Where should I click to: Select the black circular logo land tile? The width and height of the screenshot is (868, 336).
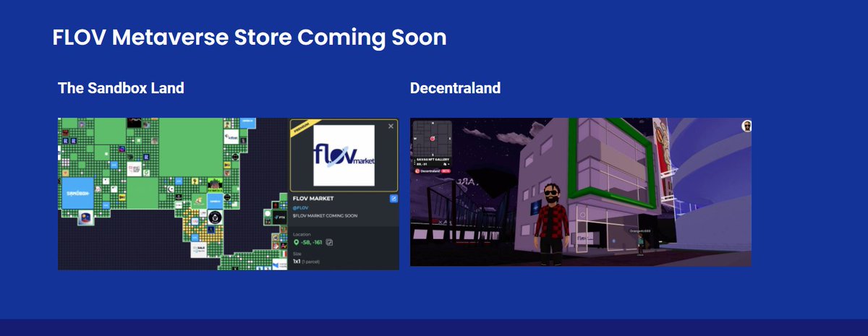215,217
